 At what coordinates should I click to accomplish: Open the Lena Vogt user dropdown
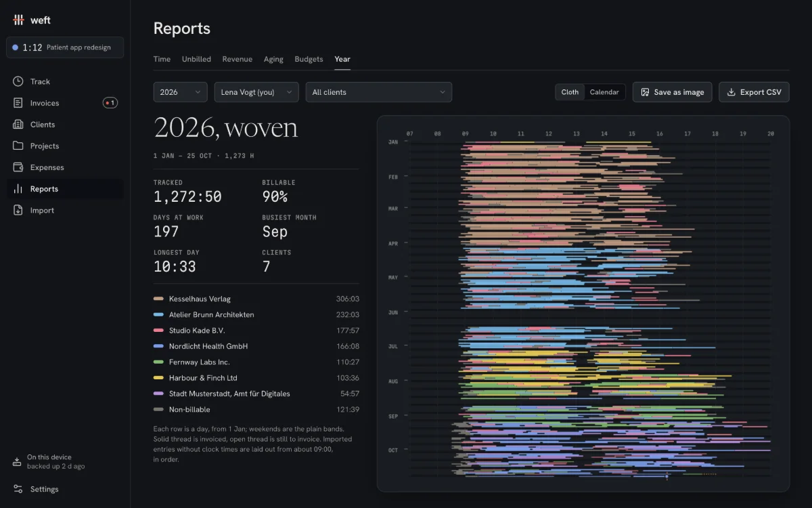pyautogui.click(x=256, y=92)
